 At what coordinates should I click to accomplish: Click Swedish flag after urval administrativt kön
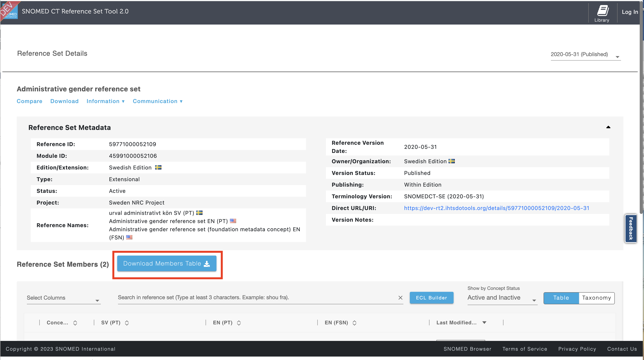click(x=199, y=213)
